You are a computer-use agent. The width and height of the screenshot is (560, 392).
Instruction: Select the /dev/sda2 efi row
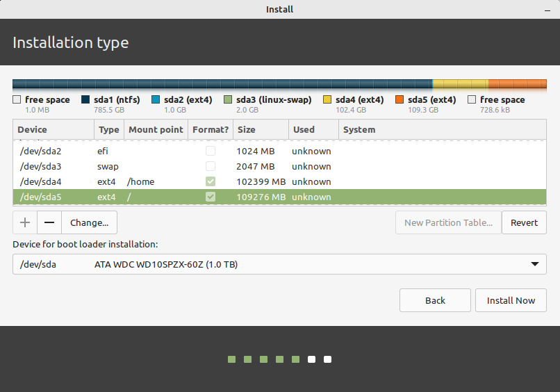(279, 151)
